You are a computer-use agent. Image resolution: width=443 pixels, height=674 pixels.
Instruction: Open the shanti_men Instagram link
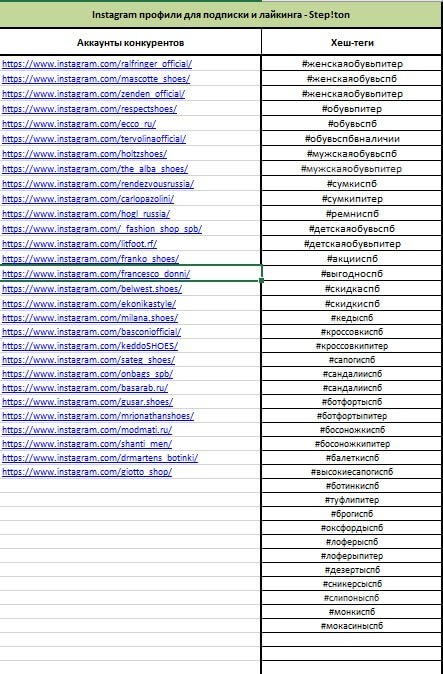click(x=87, y=444)
